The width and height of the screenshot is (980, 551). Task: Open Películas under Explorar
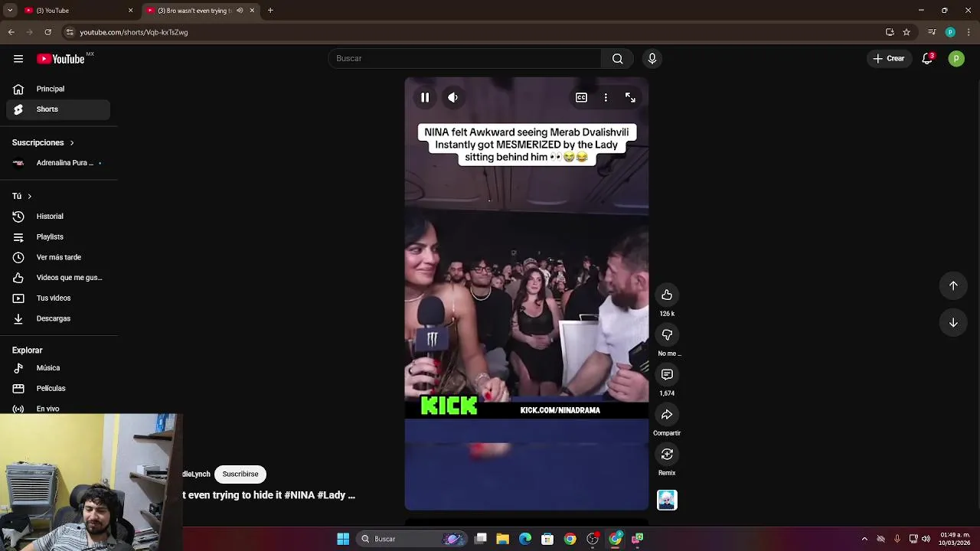pyautogui.click(x=58, y=389)
